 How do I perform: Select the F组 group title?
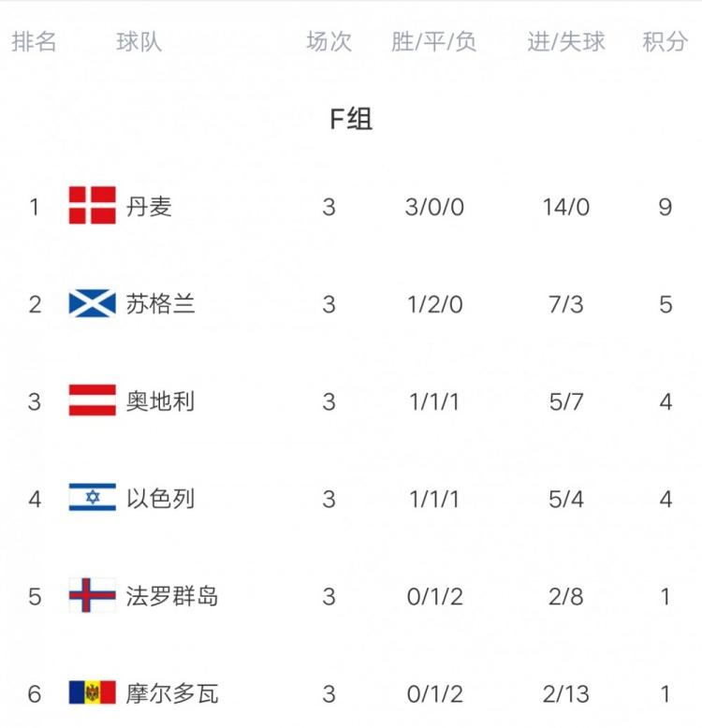(351, 120)
